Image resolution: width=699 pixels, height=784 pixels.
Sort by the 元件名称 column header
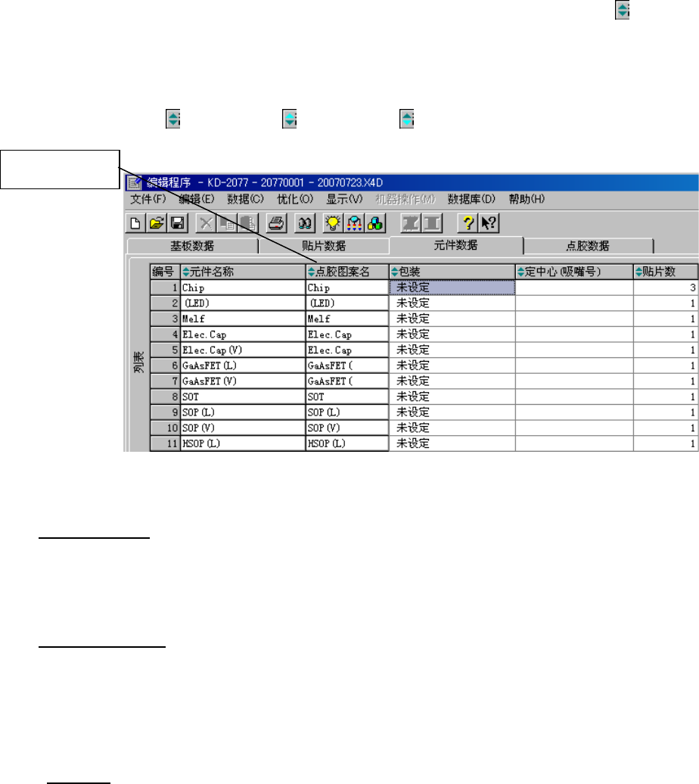243,272
